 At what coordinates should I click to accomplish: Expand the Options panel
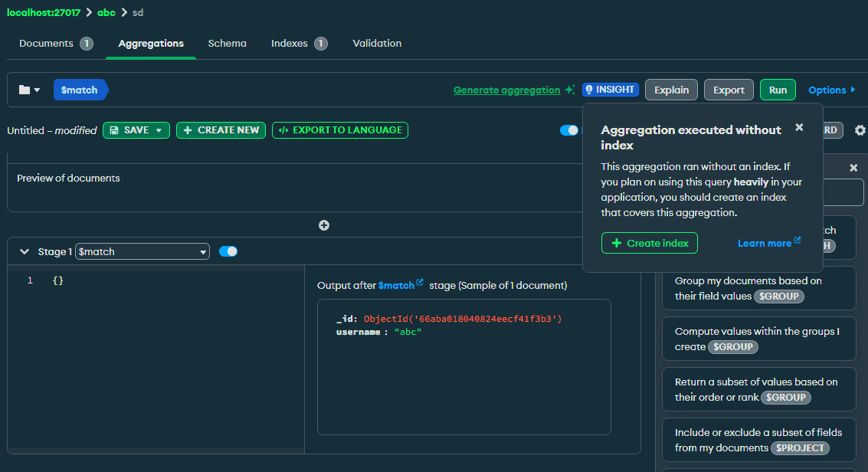point(832,90)
